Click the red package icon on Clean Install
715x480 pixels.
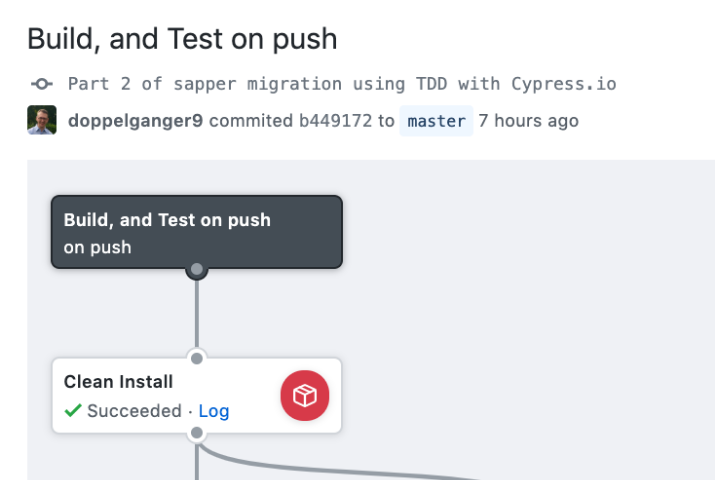pos(304,396)
